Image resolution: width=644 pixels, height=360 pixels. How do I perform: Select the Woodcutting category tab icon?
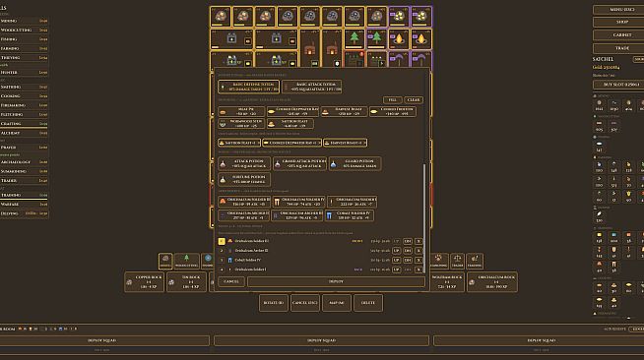[x=186, y=261]
